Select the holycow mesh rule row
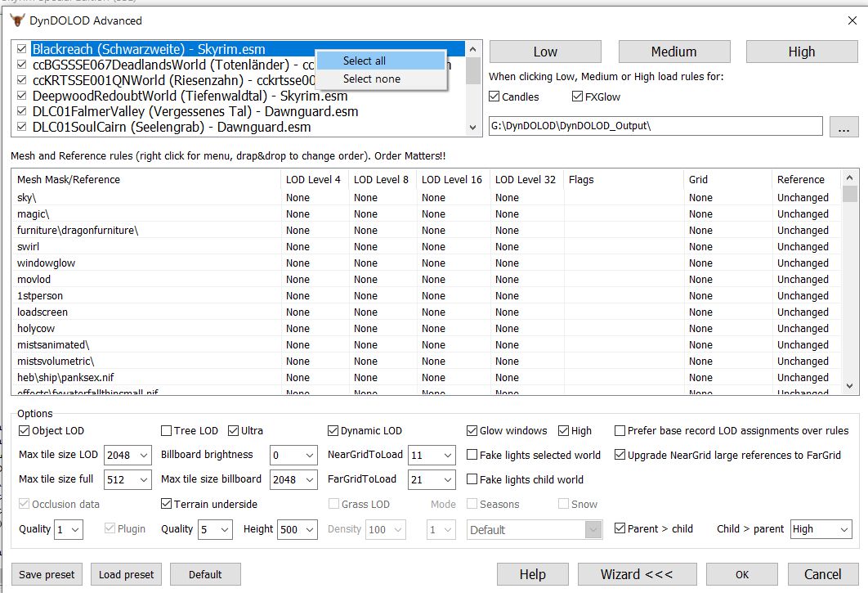 [x=427, y=328]
